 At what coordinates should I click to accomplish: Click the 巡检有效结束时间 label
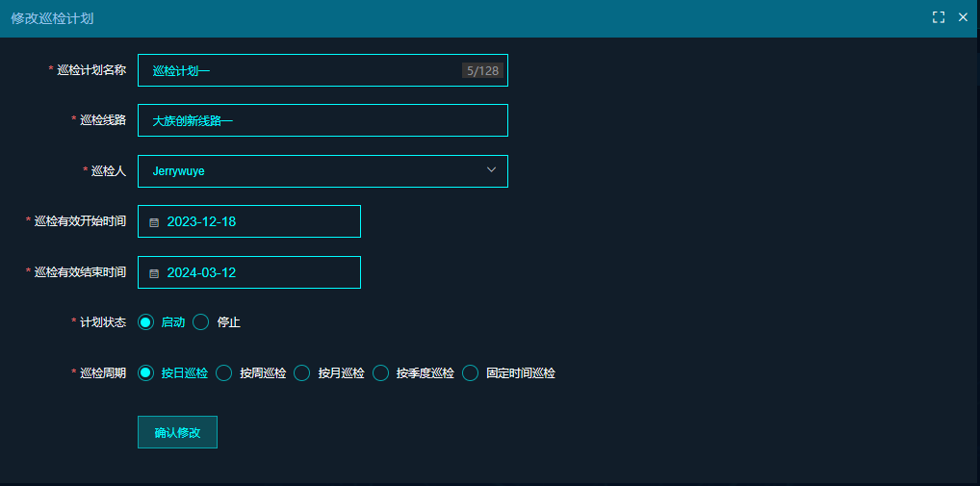pos(80,272)
